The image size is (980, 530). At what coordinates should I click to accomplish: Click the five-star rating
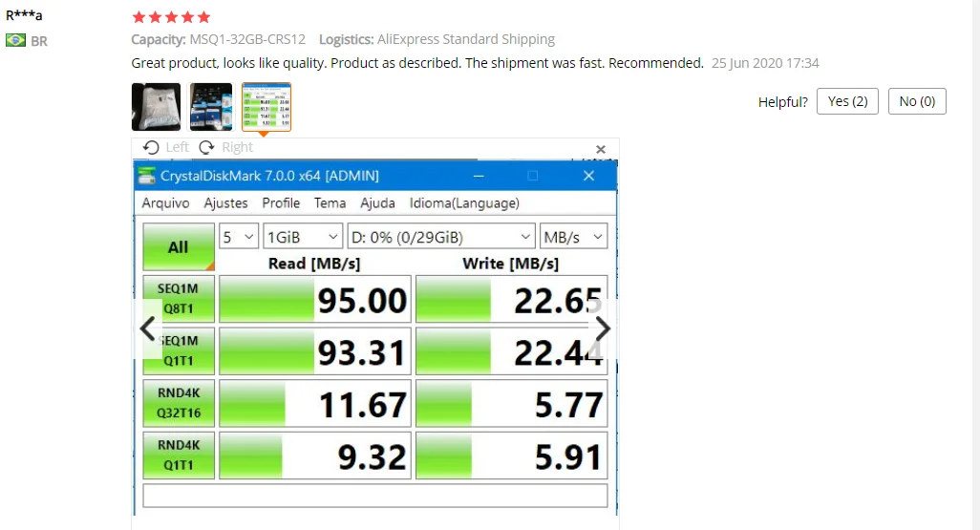pos(171,17)
